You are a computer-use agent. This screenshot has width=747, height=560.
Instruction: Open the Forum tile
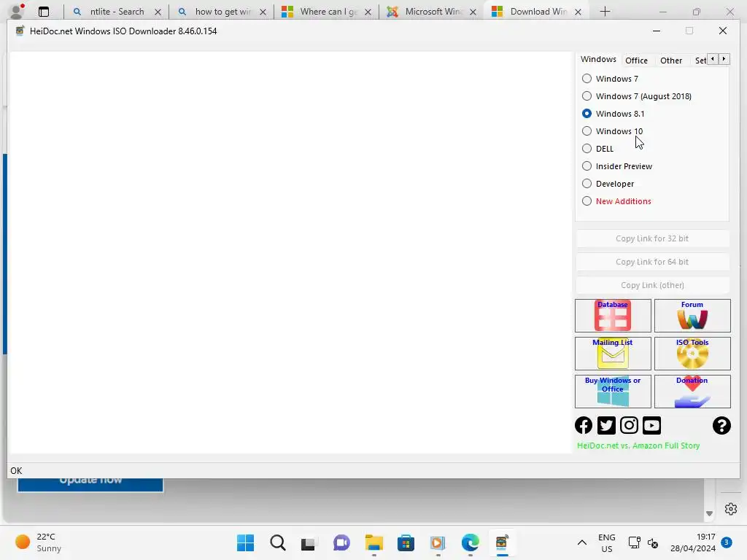tap(692, 315)
